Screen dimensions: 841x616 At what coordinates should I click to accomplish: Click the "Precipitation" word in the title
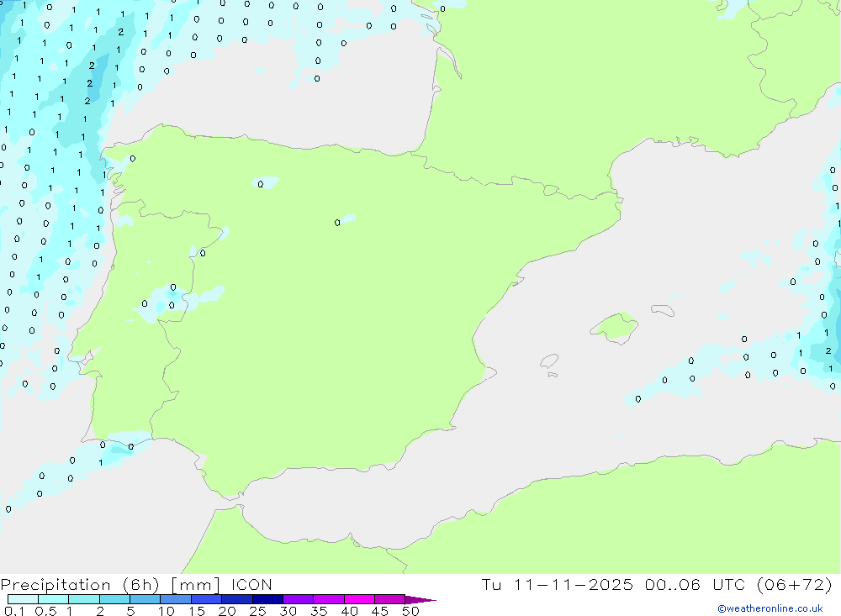pyautogui.click(x=56, y=585)
